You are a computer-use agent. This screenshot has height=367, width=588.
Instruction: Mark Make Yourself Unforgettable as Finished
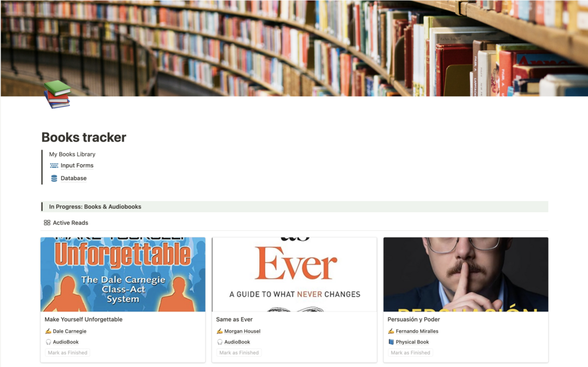pos(67,353)
